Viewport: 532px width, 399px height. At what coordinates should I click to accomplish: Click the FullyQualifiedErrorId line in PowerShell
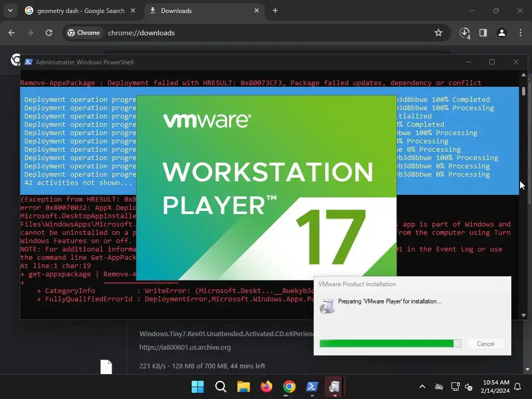point(176,299)
